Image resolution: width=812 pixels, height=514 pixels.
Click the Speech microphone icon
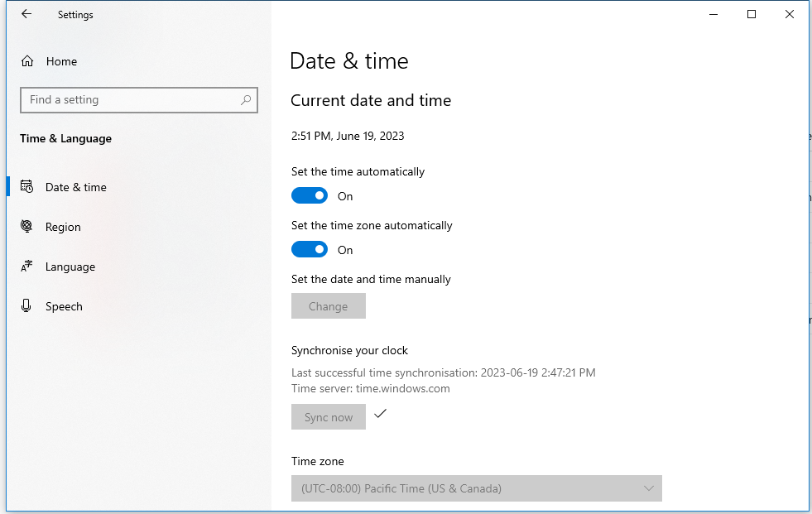(27, 306)
